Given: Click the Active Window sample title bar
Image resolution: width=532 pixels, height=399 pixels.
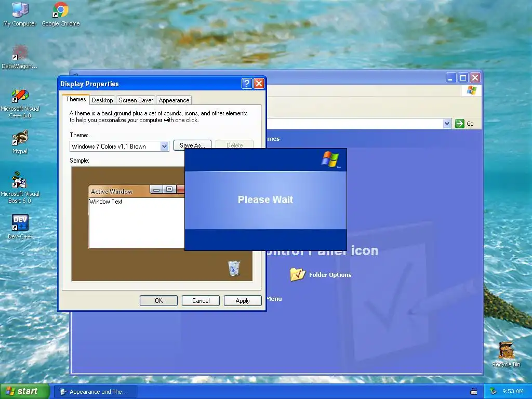Looking at the screenshot, I should coord(119,191).
